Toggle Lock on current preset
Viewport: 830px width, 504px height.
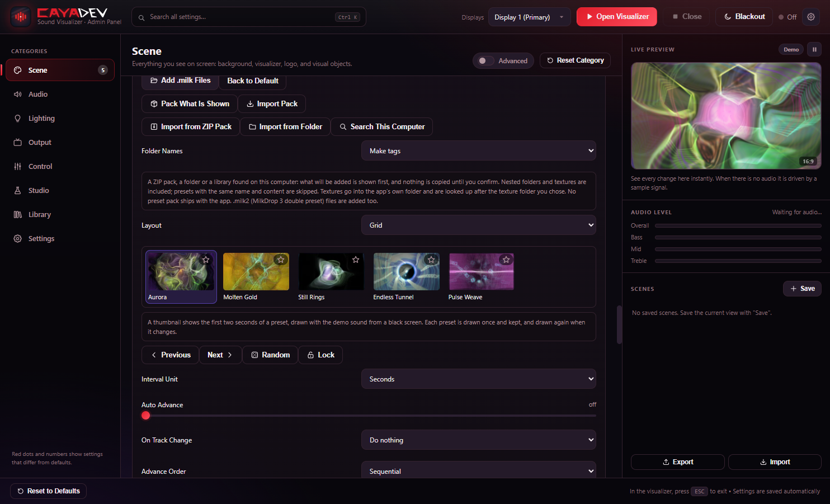point(320,355)
